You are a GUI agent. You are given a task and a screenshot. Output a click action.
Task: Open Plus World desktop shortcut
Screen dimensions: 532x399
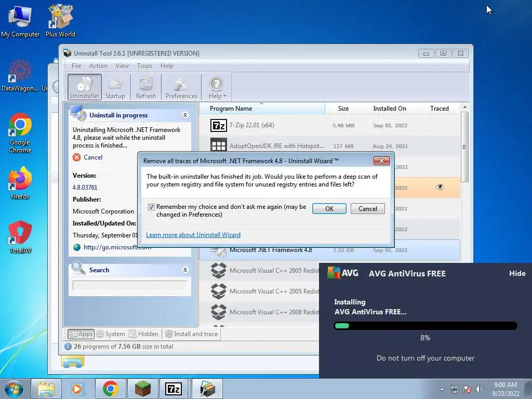coord(60,21)
